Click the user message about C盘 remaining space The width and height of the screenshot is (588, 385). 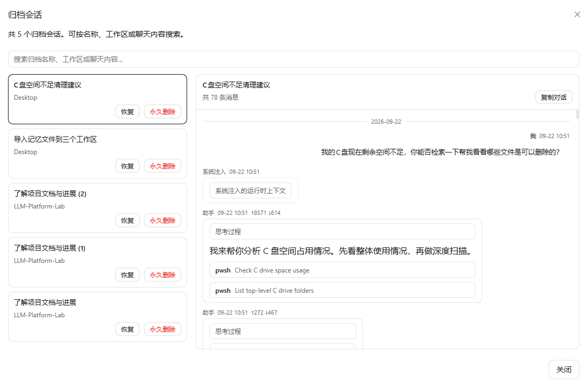[x=441, y=152]
